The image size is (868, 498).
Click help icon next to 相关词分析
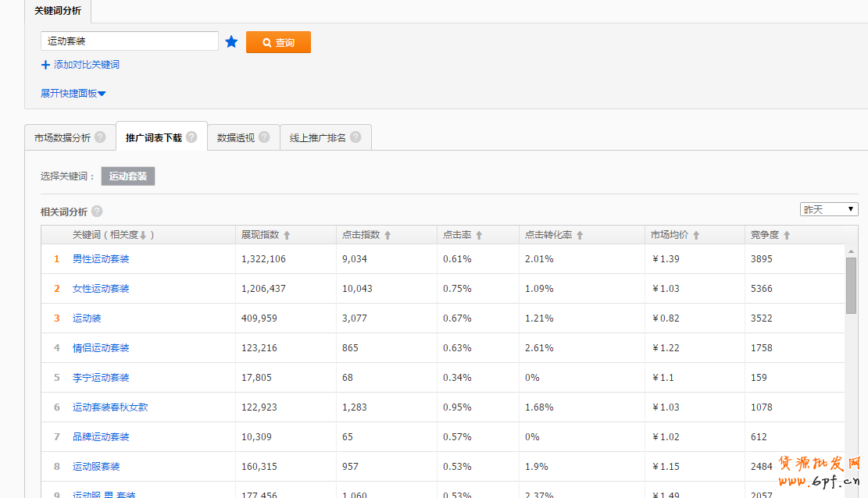pyautogui.click(x=97, y=212)
